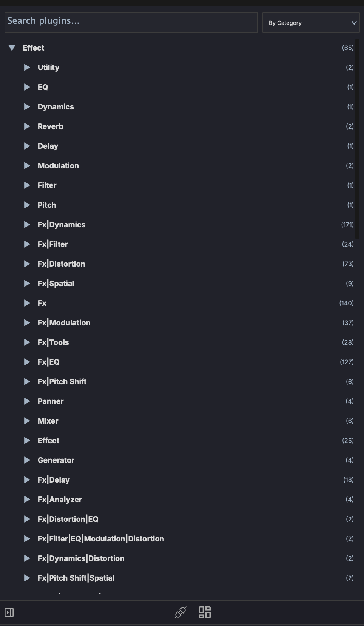The width and height of the screenshot is (364, 626).
Task: Click the grid layout icon in bottom bar
Action: 205,612
